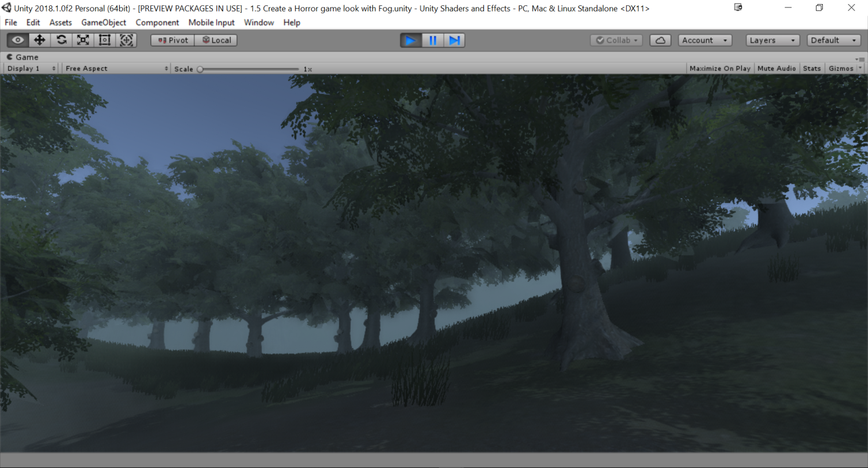Open the Layers dropdown

(773, 40)
